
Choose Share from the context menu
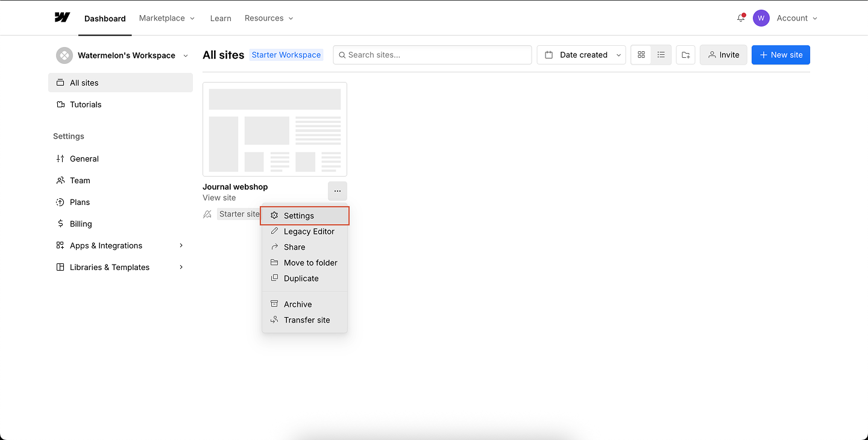[x=304, y=247]
